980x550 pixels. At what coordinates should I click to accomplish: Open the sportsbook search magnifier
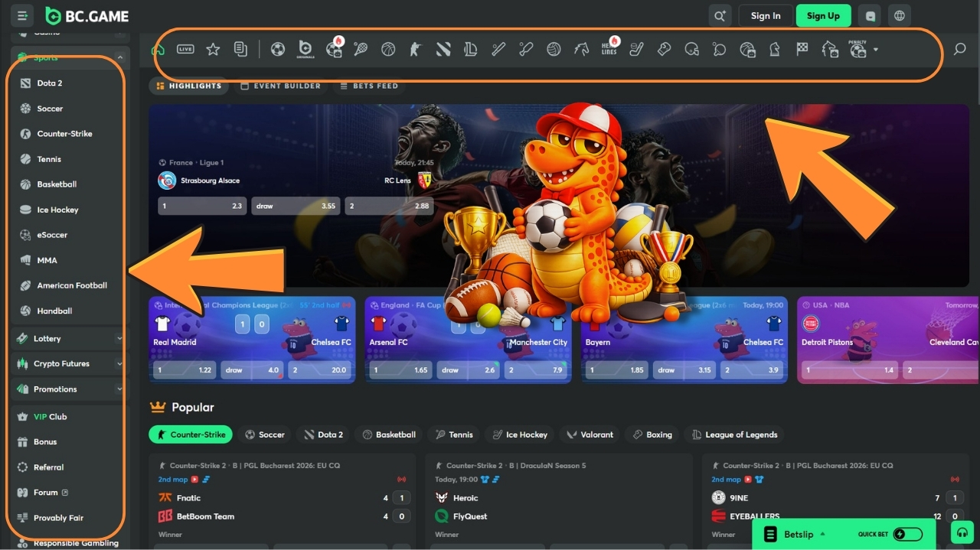(959, 50)
